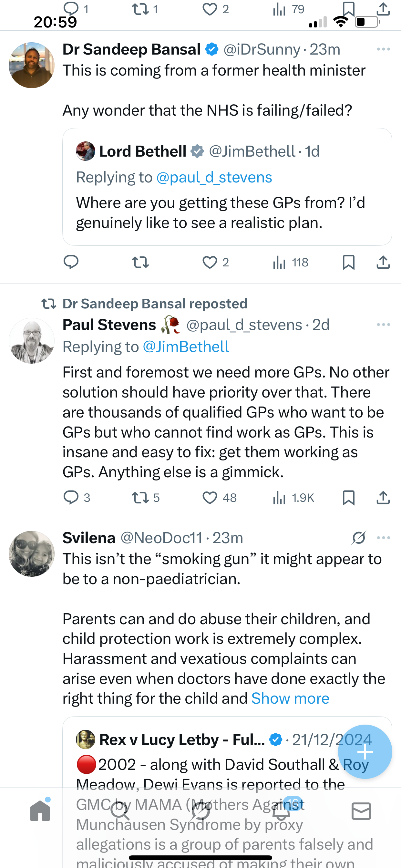Open the Messages envelope tab
Viewport: 401px width, 868px height.
point(361,811)
